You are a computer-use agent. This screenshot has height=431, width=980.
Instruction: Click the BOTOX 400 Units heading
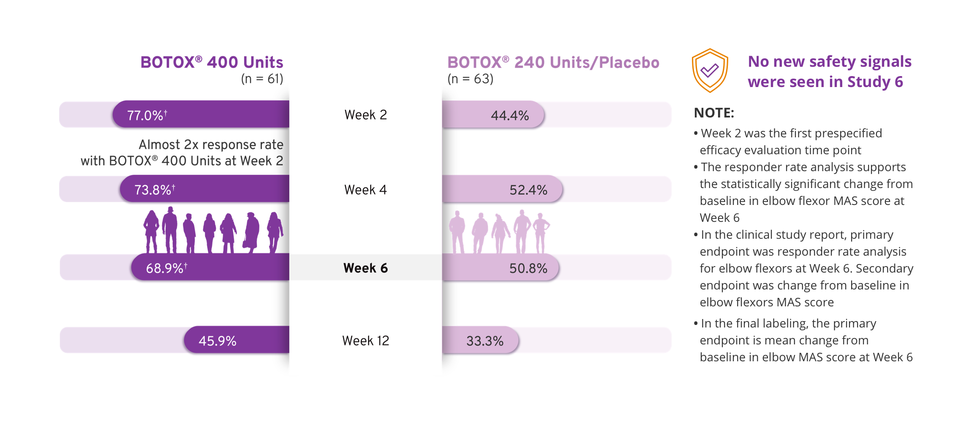[x=212, y=63]
